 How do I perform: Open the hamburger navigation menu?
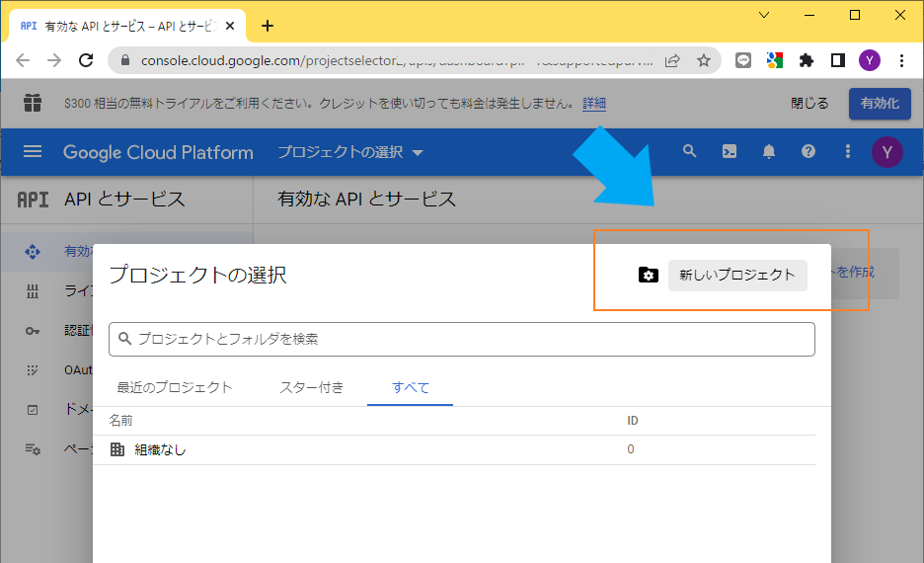coord(33,152)
